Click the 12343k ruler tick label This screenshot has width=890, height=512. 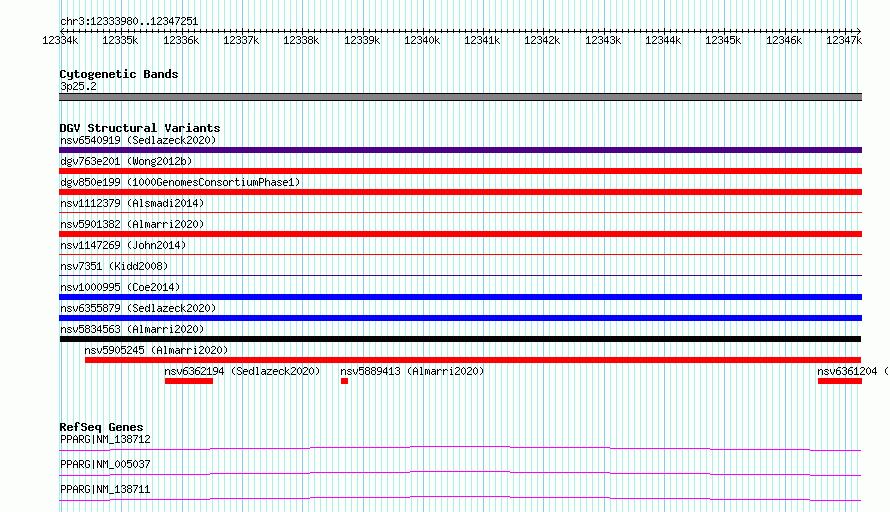coord(603,40)
